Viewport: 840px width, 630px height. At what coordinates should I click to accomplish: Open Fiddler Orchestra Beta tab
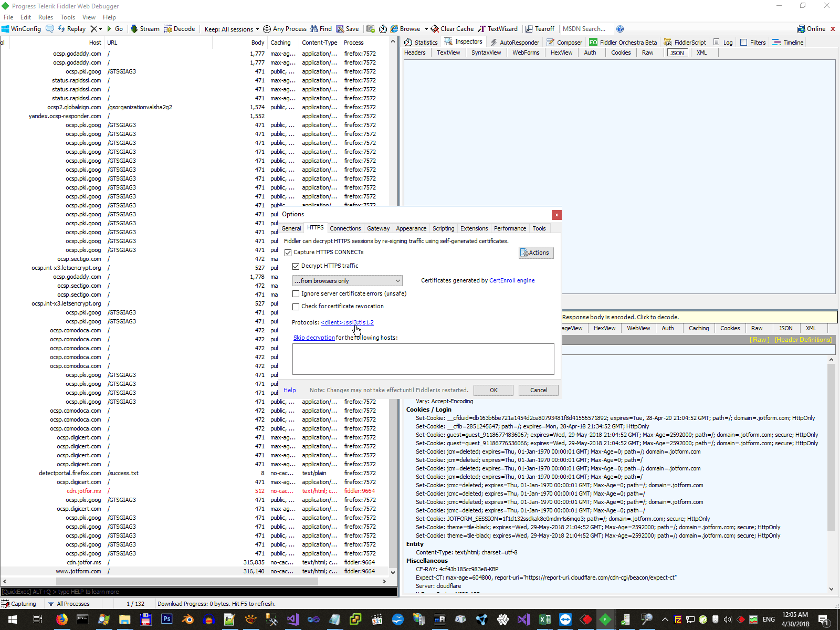tap(623, 43)
